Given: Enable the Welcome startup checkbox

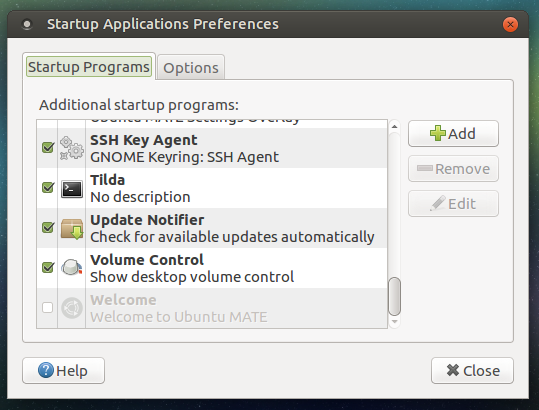Looking at the screenshot, I should (x=47, y=307).
